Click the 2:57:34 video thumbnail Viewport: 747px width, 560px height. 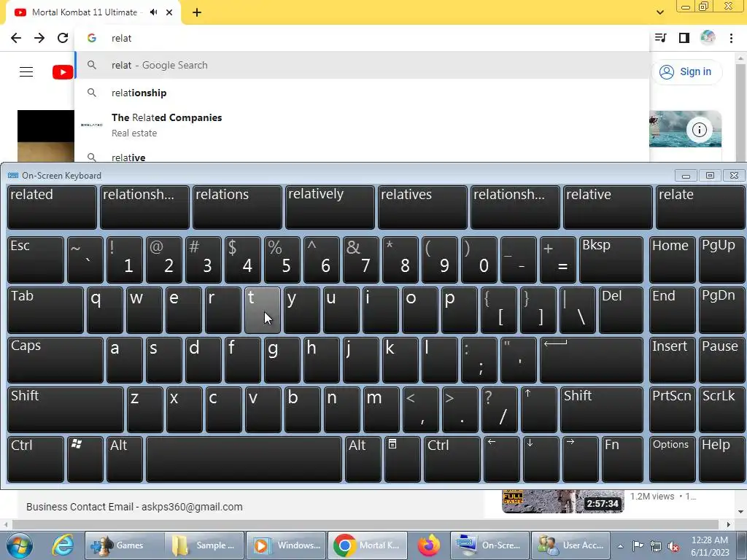(562, 502)
